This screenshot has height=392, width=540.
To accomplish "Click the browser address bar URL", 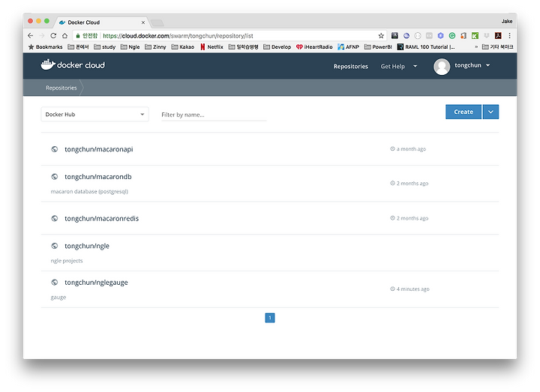I will [178, 36].
